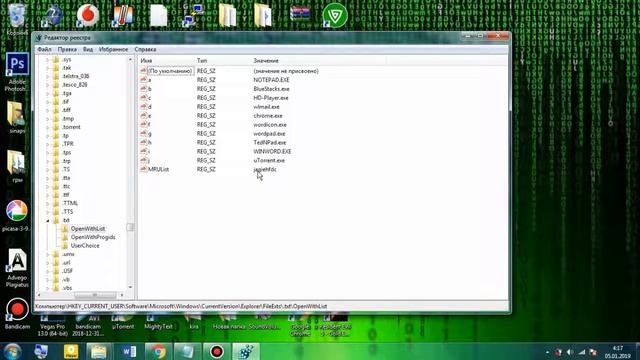Image resolution: width=640 pixels, height=360 pixels.
Task: Click the Bandicam record taskbar icon
Action: [x=217, y=351]
